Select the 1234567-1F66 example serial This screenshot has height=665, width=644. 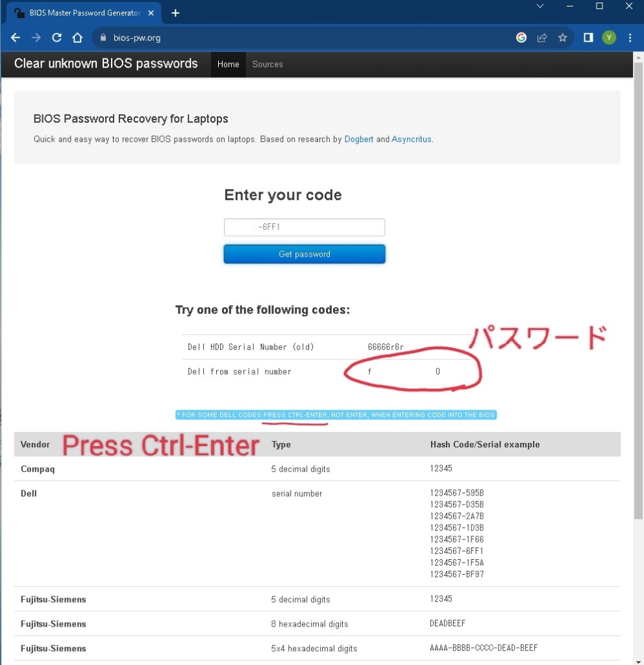[x=456, y=540]
